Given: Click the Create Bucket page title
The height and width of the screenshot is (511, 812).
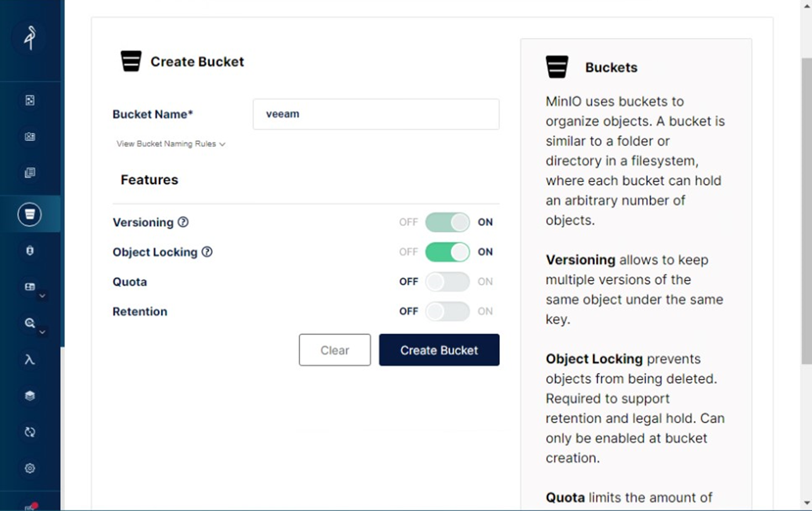Looking at the screenshot, I should 197,61.
